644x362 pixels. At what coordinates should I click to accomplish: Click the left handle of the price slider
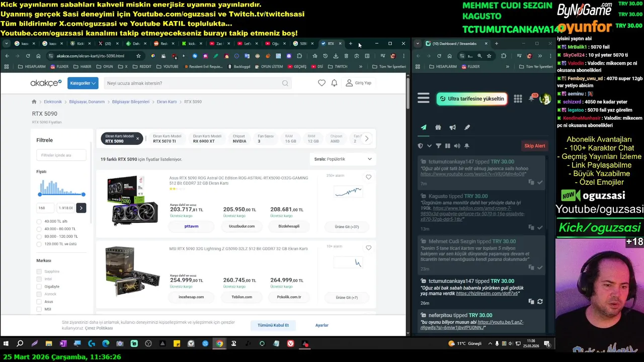coord(40,195)
